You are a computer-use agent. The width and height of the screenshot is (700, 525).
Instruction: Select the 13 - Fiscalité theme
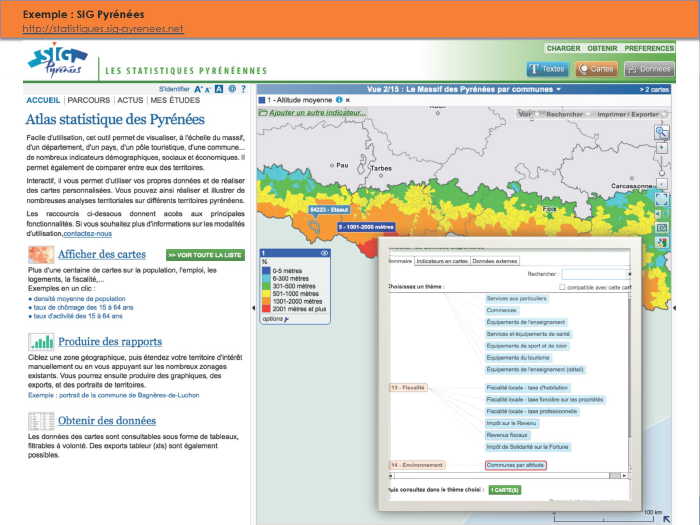(x=408, y=388)
